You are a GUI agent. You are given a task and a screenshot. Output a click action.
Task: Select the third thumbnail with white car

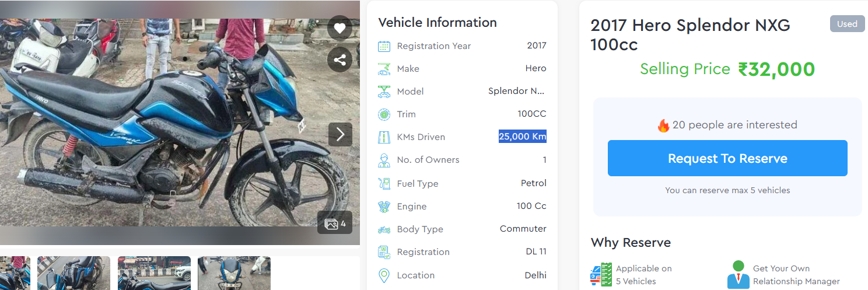(154, 273)
